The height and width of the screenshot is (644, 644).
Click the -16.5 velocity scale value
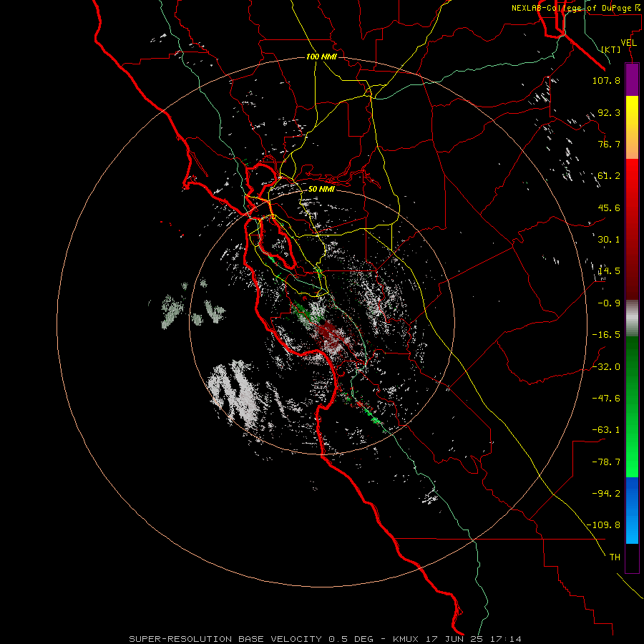tap(606, 335)
